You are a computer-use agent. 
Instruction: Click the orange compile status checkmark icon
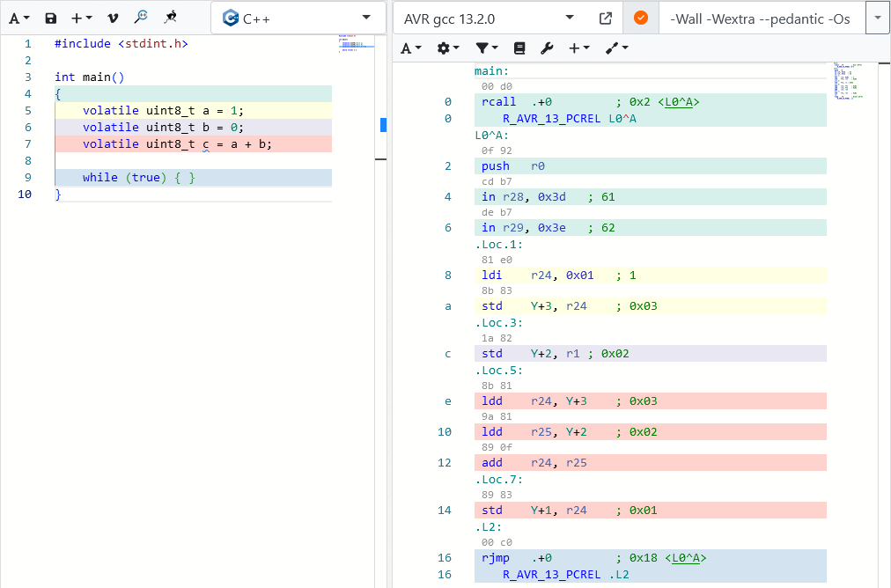pos(641,18)
